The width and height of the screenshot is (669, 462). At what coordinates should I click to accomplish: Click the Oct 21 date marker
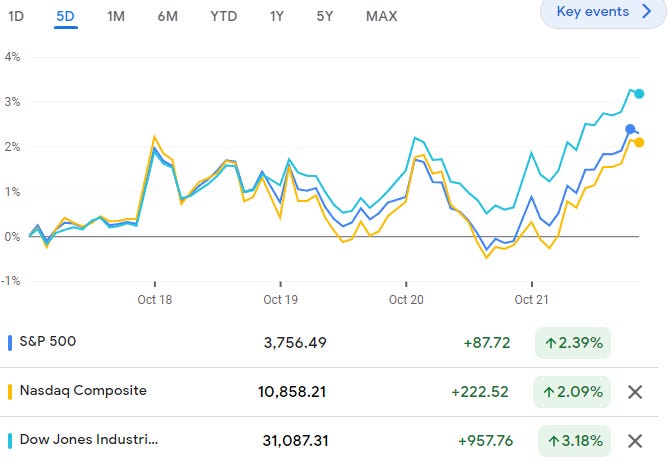point(532,299)
